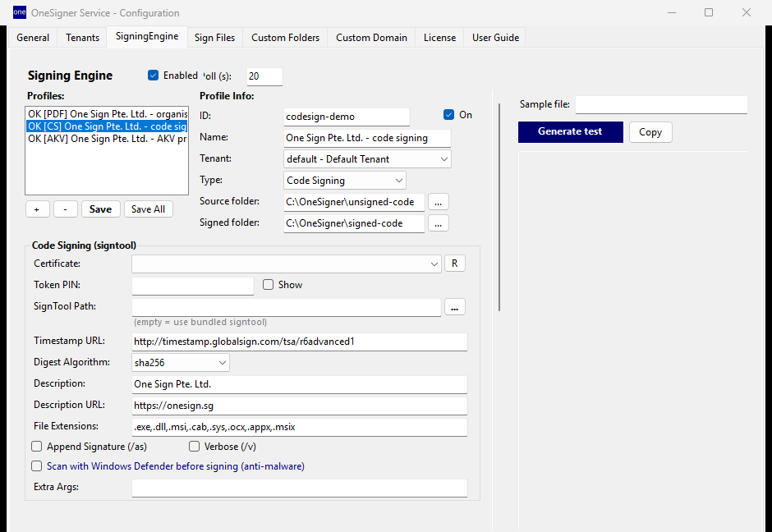Click the Token PIN field
This screenshot has height=532, width=772.
point(192,286)
